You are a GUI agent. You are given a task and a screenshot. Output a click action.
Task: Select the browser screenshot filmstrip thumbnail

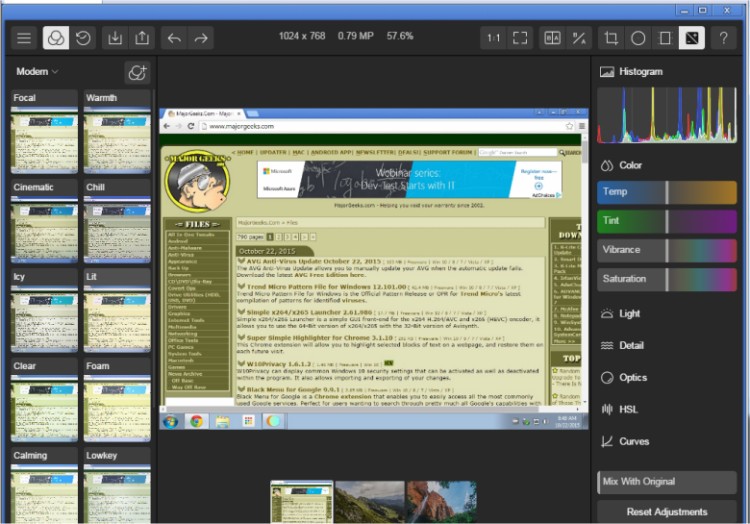point(301,502)
